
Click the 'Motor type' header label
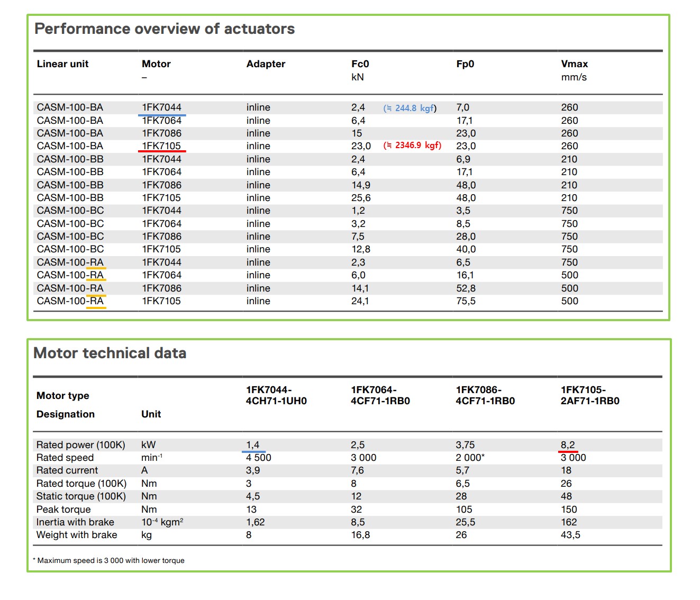[x=62, y=396]
